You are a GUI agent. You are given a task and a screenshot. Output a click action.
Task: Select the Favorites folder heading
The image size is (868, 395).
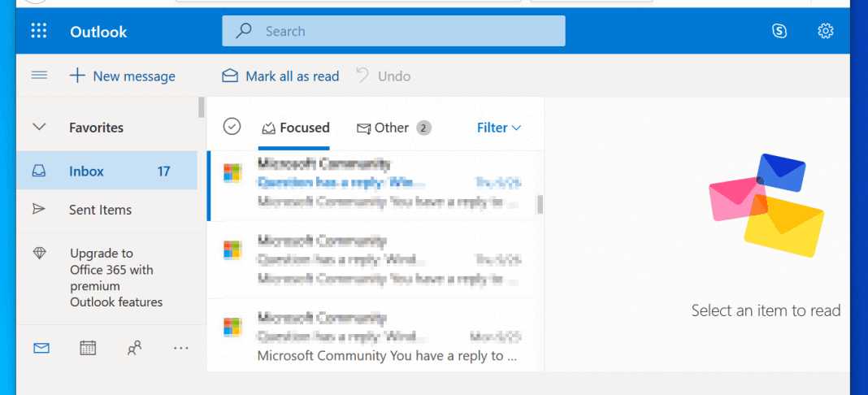[97, 128]
